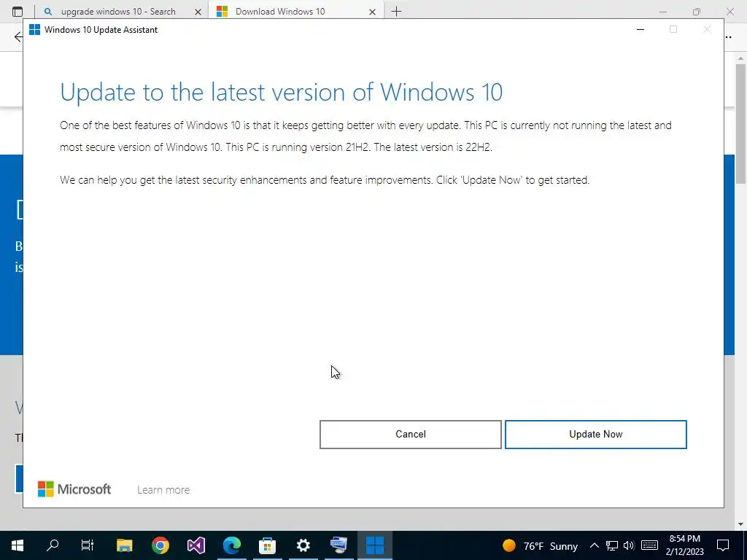Open the notification center
The height and width of the screenshot is (560, 747).
point(723,545)
